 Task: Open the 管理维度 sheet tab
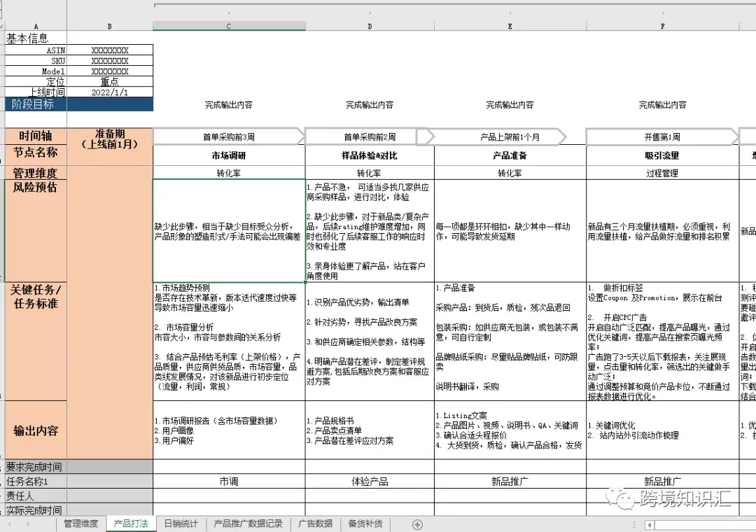pos(80,524)
